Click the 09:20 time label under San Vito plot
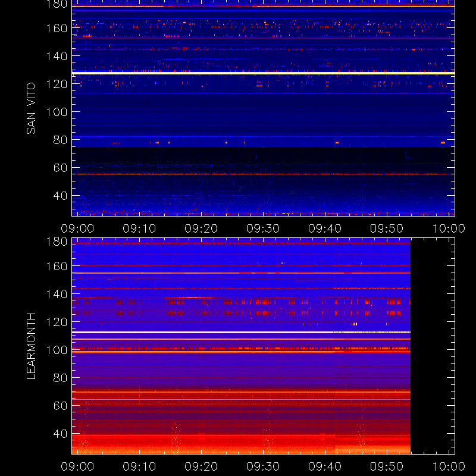 (201, 228)
